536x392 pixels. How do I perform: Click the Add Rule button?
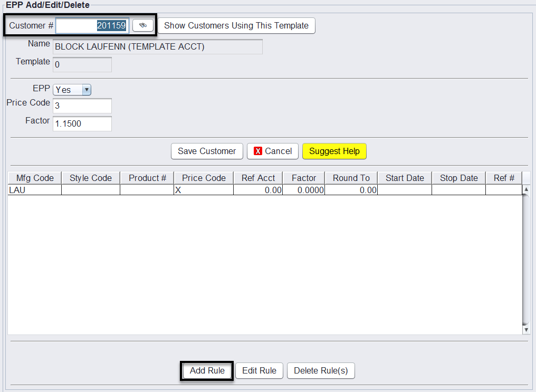pos(207,371)
